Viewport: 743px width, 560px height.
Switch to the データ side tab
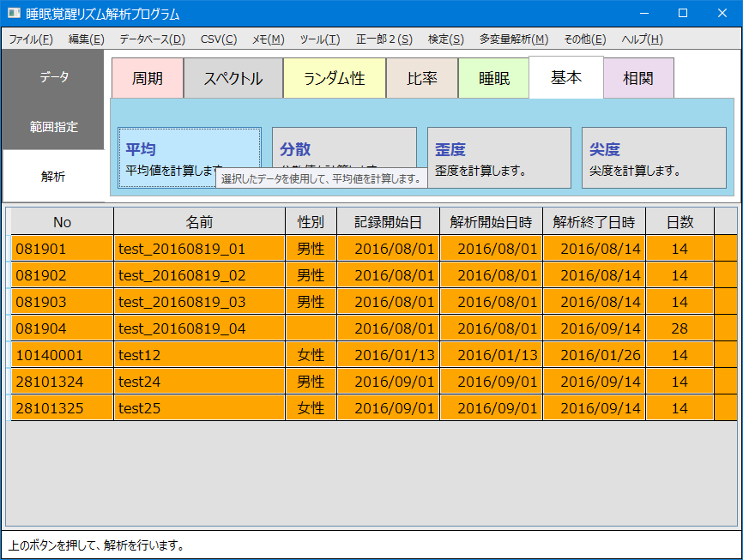pos(53,75)
